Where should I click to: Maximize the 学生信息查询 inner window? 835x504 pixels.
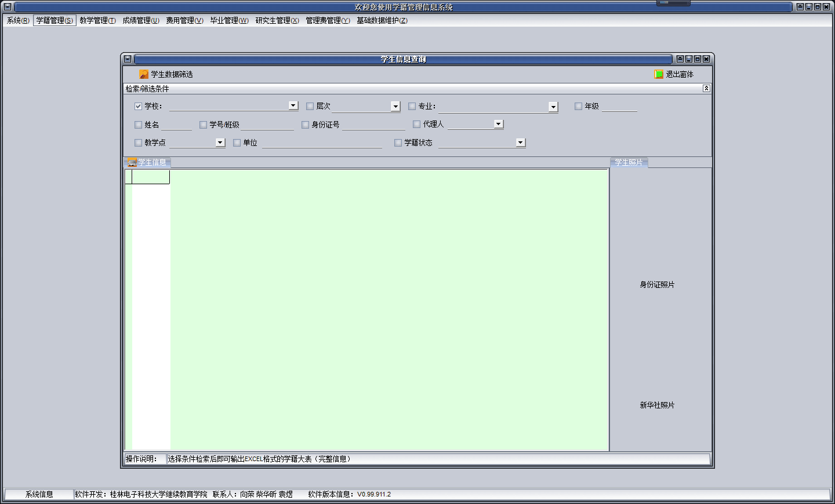(x=698, y=59)
